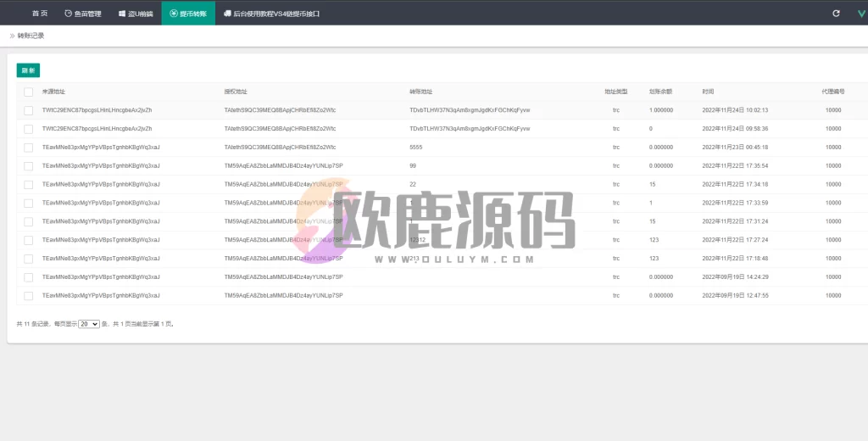Click the authorized address in the 00:45:18 row
868x441 pixels.
click(x=280, y=148)
